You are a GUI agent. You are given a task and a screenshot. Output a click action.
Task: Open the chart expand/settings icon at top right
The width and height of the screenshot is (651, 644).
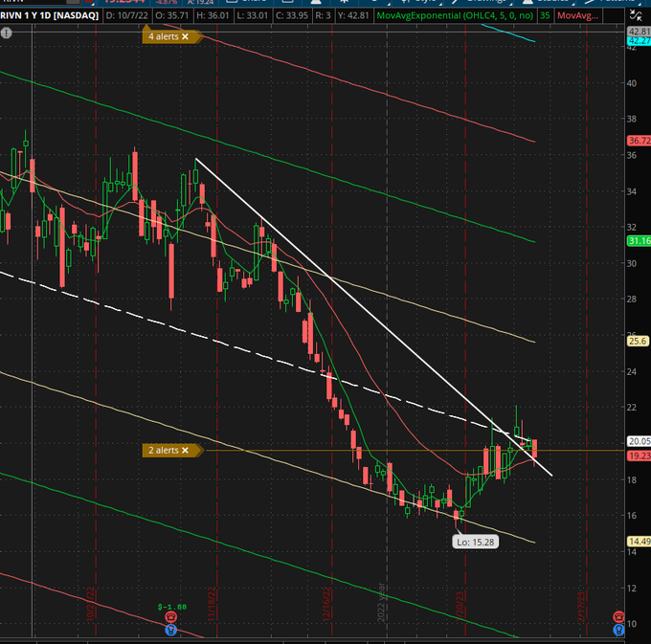click(636, 15)
